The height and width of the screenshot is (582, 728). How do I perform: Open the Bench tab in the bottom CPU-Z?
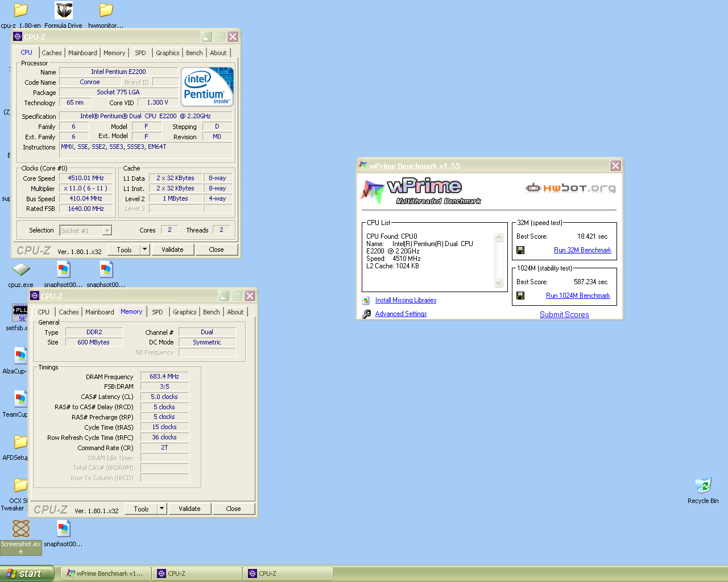point(212,312)
